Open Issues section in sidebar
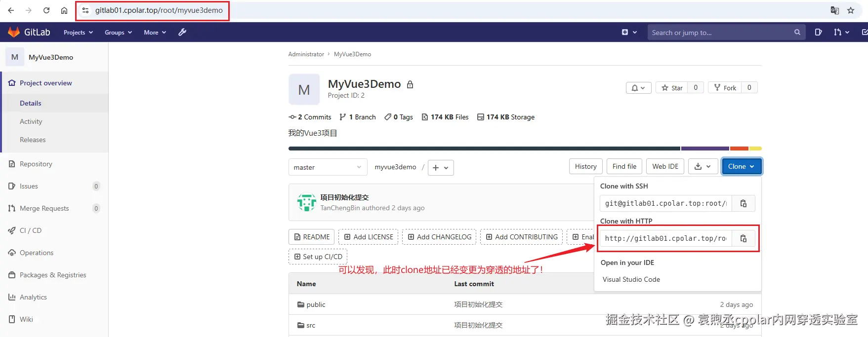 point(54,186)
